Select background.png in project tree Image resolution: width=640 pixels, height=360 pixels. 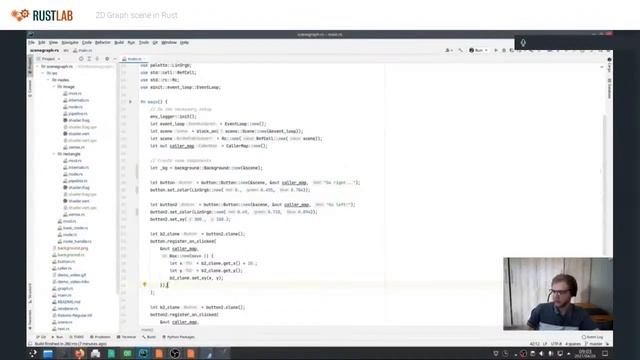click(70, 248)
